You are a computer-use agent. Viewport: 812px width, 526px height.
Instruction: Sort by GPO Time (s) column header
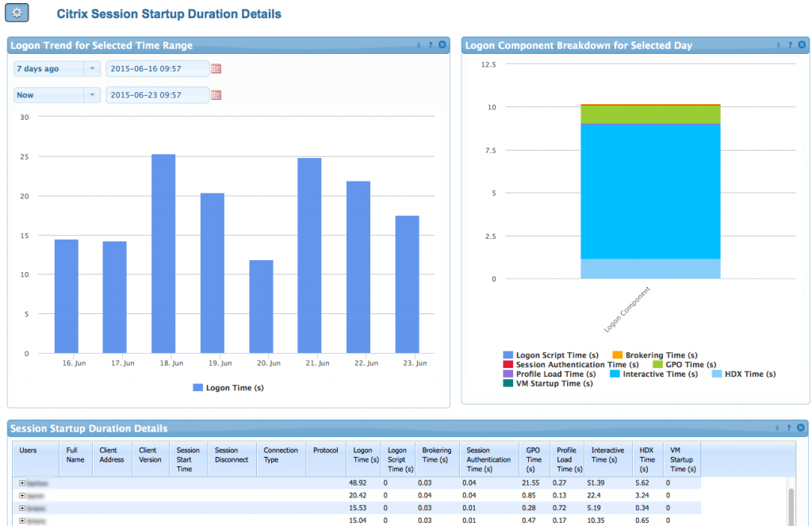(534, 459)
